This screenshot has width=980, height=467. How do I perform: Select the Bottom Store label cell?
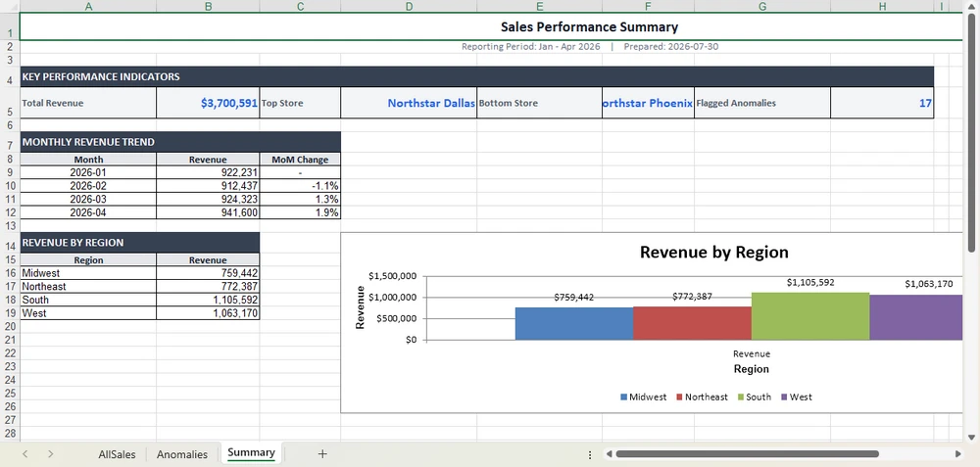539,103
